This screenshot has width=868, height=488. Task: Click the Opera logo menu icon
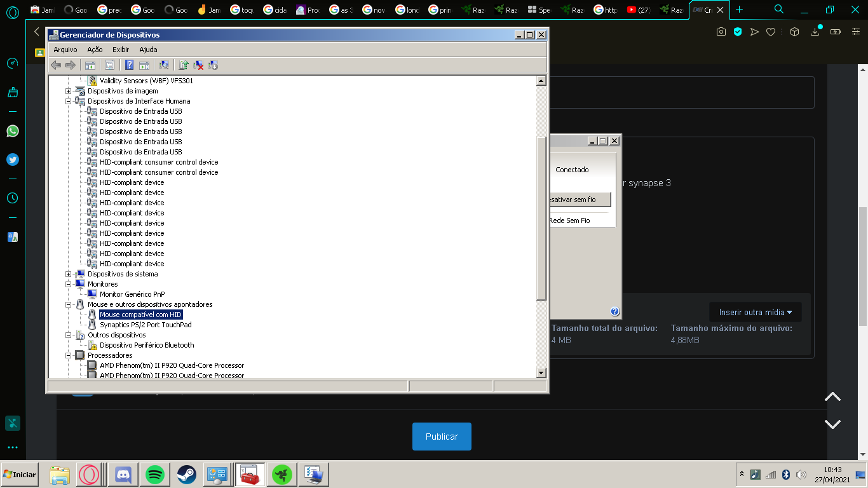(x=13, y=12)
